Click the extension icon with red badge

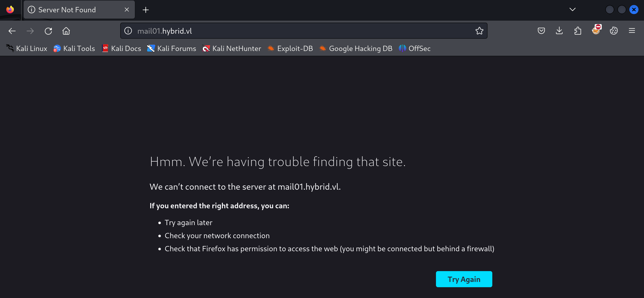596,30
